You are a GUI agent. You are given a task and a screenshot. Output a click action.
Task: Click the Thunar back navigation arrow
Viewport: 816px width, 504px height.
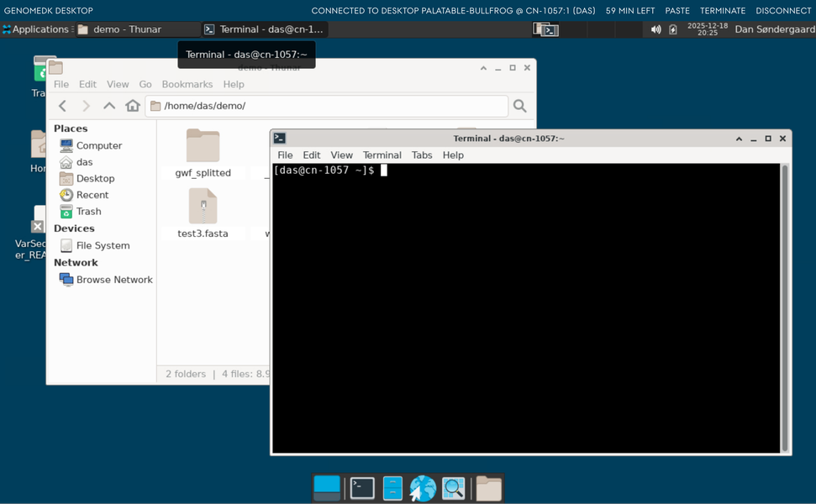pos(62,106)
